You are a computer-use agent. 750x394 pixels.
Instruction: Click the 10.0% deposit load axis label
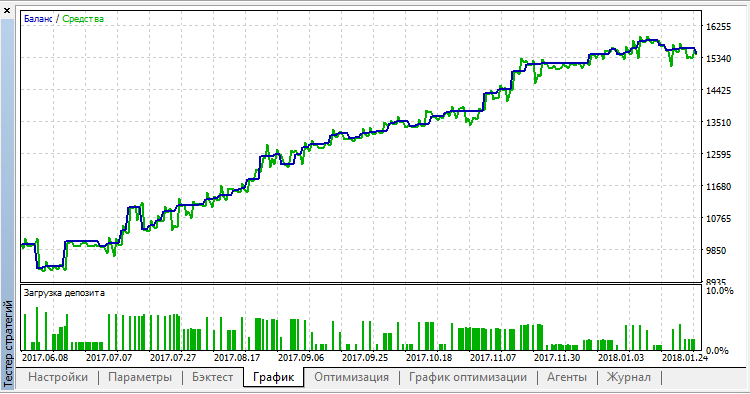[x=719, y=291]
